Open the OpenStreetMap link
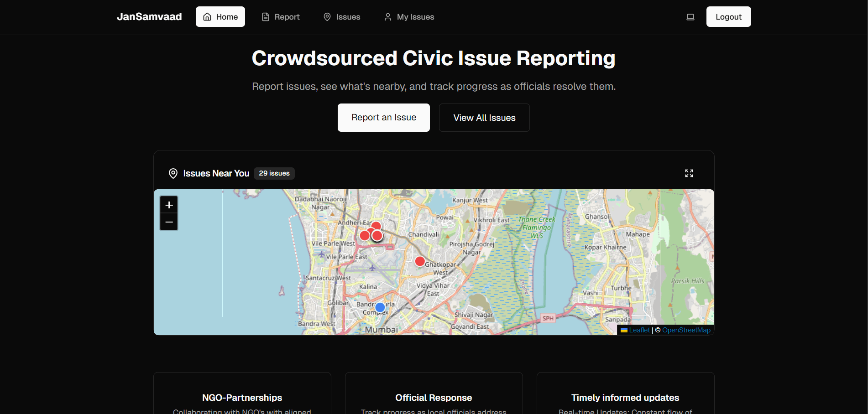This screenshot has width=868, height=414. point(686,330)
